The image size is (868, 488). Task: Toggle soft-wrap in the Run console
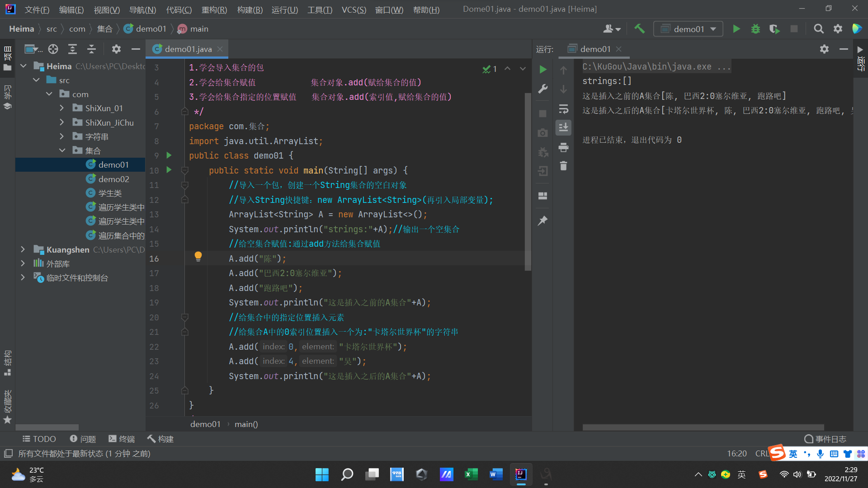[563, 109]
